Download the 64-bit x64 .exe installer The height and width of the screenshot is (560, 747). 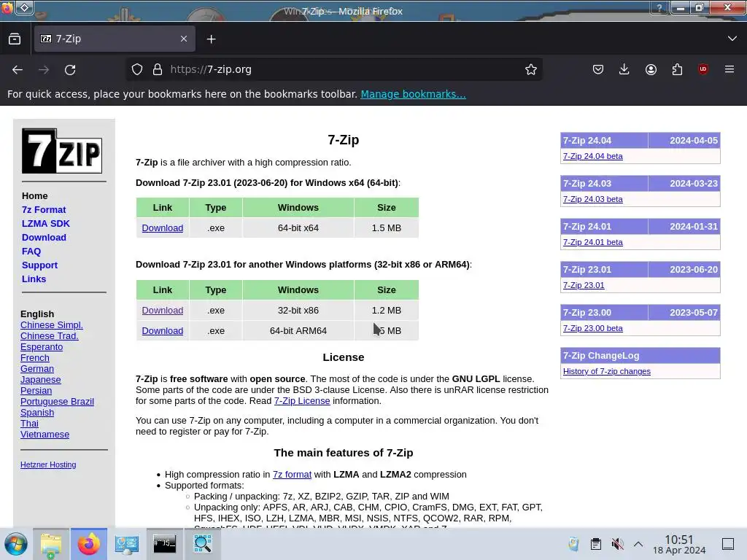(x=163, y=227)
